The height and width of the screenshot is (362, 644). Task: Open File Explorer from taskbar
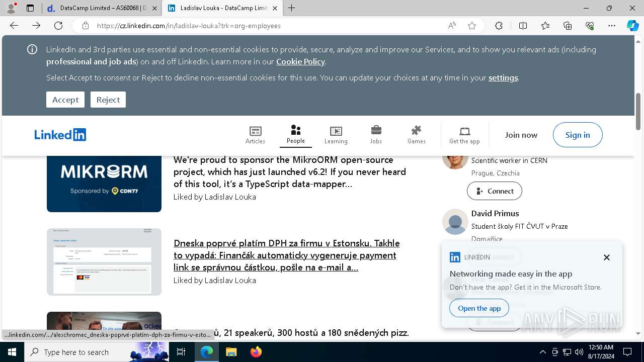pyautogui.click(x=231, y=352)
